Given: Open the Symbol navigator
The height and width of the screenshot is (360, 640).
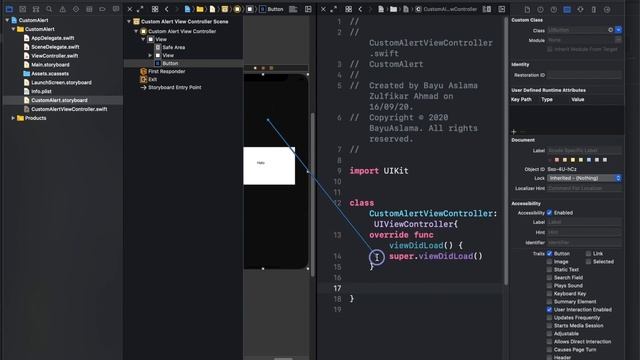Looking at the screenshot, I should tap(36, 9).
